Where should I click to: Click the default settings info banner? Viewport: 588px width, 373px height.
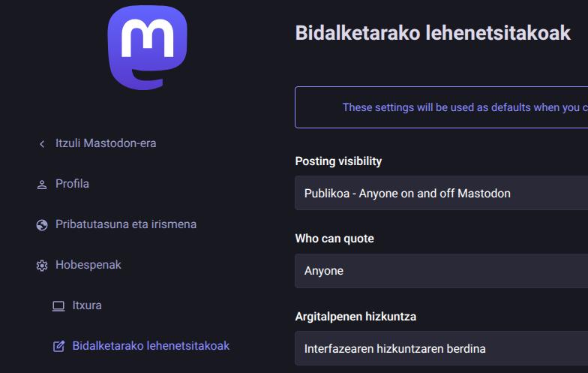coord(441,107)
